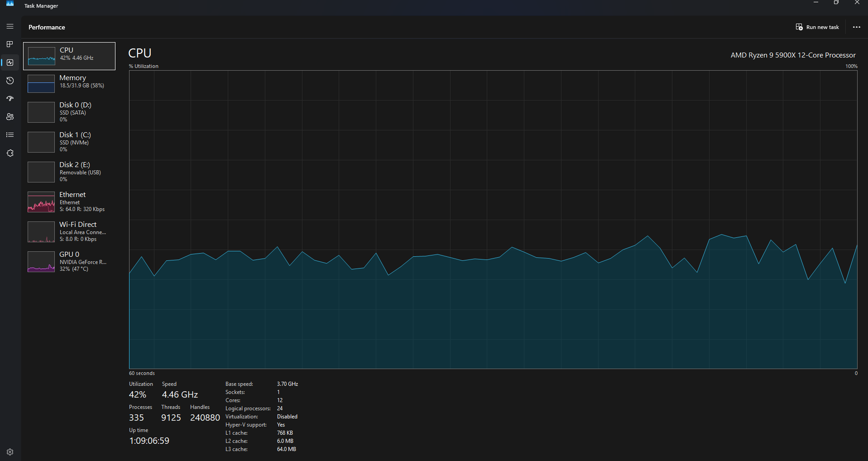Open the hamburger navigation menu

pos(10,27)
